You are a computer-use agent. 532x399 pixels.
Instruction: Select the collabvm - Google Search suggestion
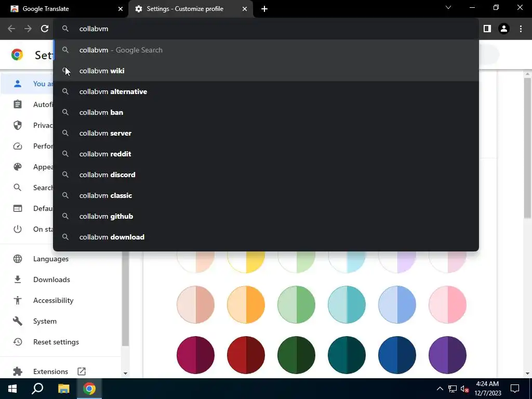(x=265, y=50)
